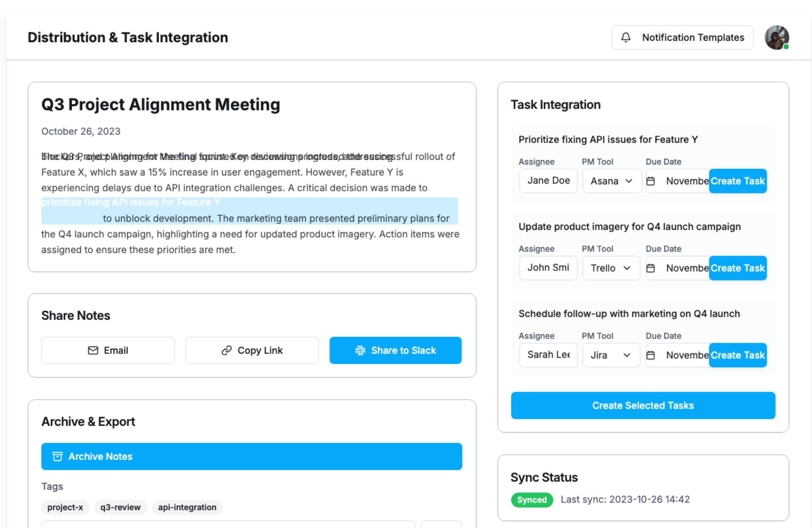Screen dimensions: 812x528
Task: Open the user profile avatar
Action: 776,38
